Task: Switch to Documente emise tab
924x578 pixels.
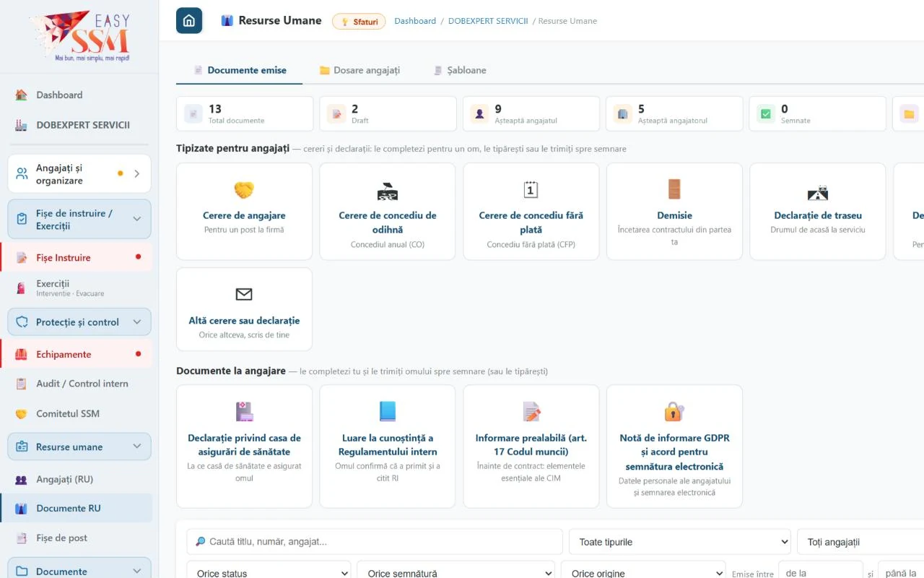Action: click(x=240, y=70)
